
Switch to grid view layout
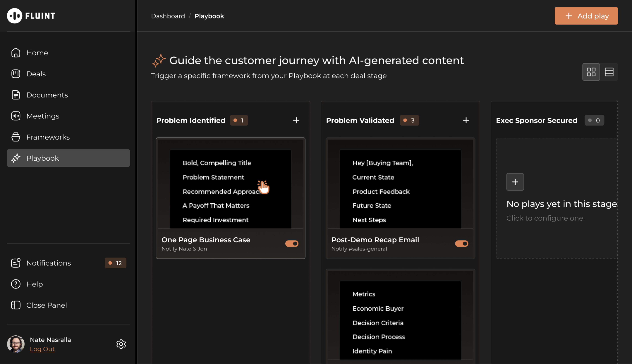[591, 72]
